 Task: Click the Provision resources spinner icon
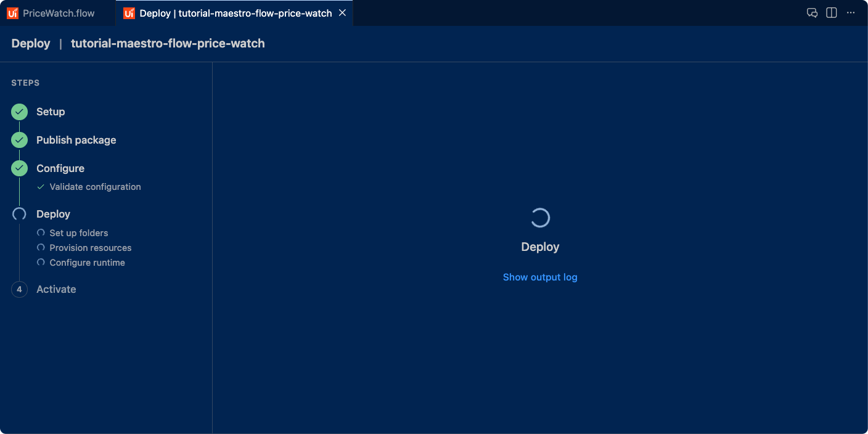coord(41,248)
